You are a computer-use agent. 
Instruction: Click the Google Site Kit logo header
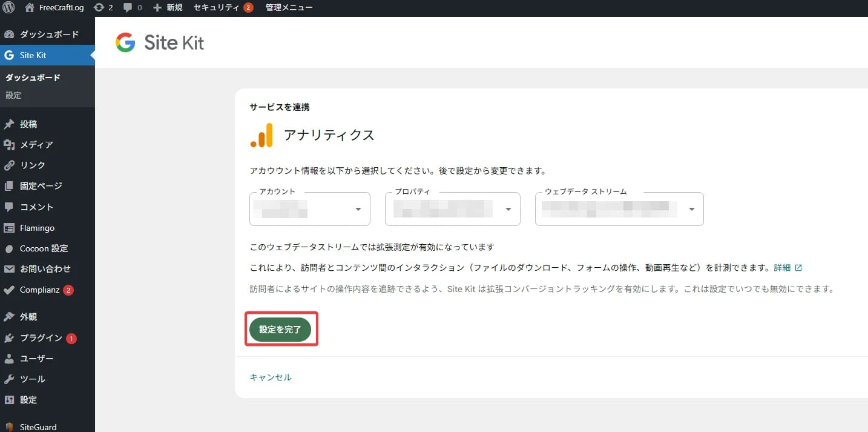159,42
